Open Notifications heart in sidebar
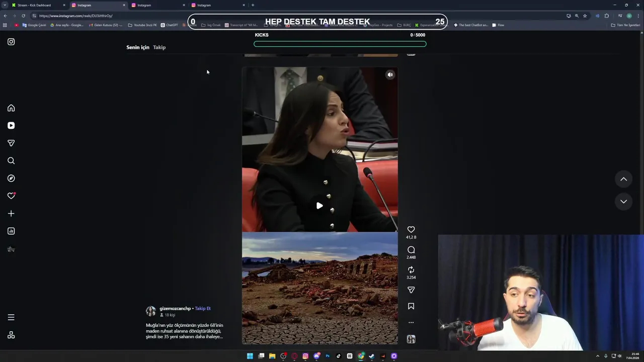Viewport: 644px width, 362px height. coord(11,196)
